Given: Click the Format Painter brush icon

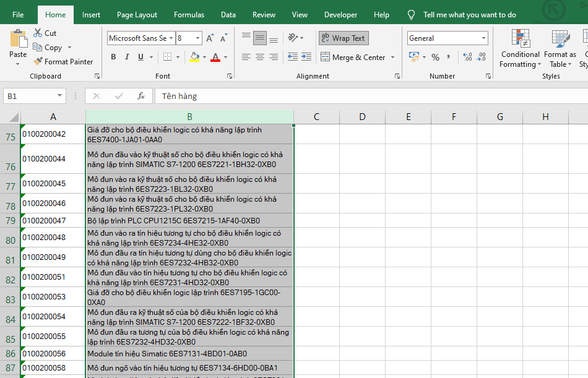Looking at the screenshot, I should coord(38,62).
